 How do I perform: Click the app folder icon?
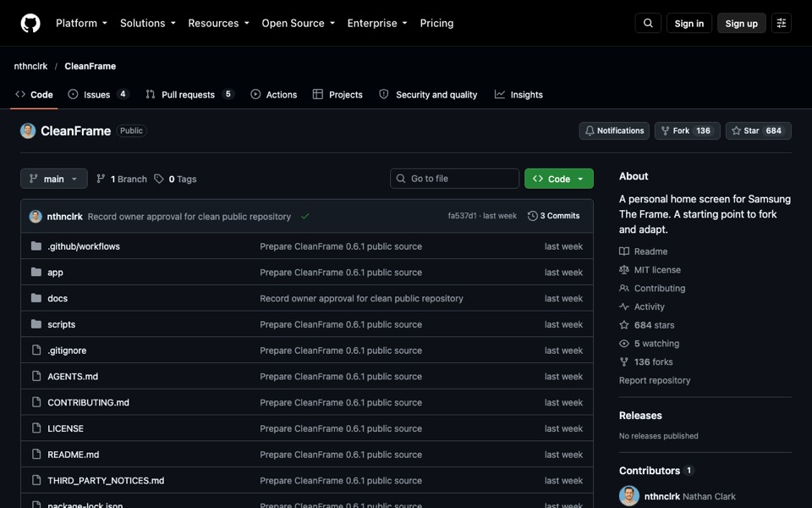tap(36, 272)
